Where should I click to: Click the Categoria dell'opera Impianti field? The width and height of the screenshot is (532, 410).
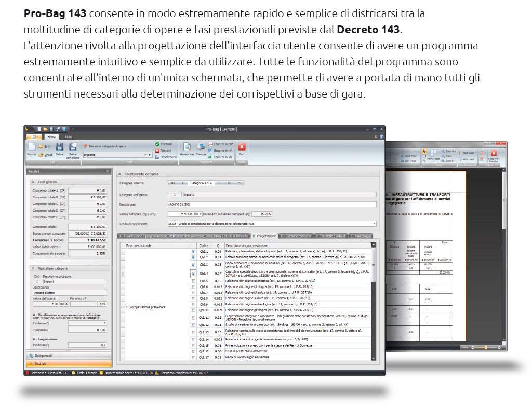(x=280, y=195)
